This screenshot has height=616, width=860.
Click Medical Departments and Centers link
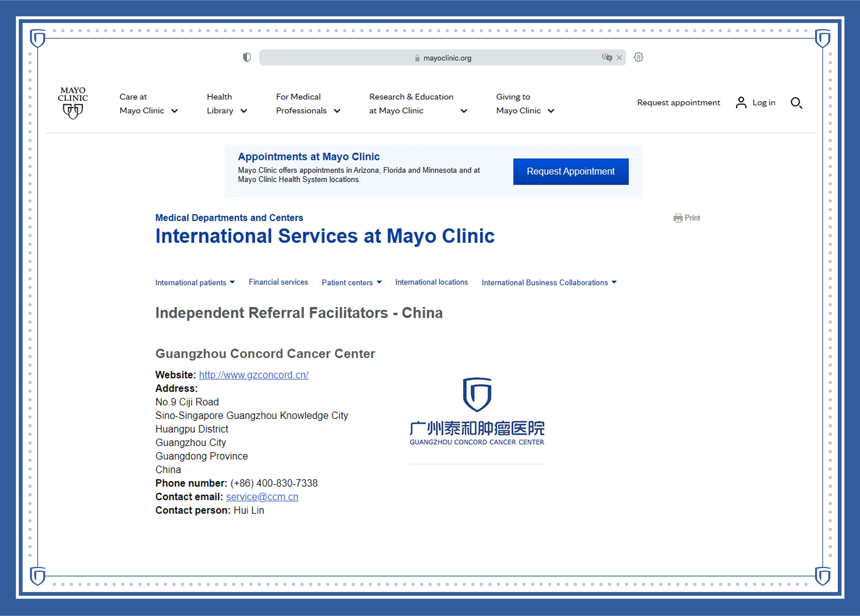pyautogui.click(x=229, y=218)
